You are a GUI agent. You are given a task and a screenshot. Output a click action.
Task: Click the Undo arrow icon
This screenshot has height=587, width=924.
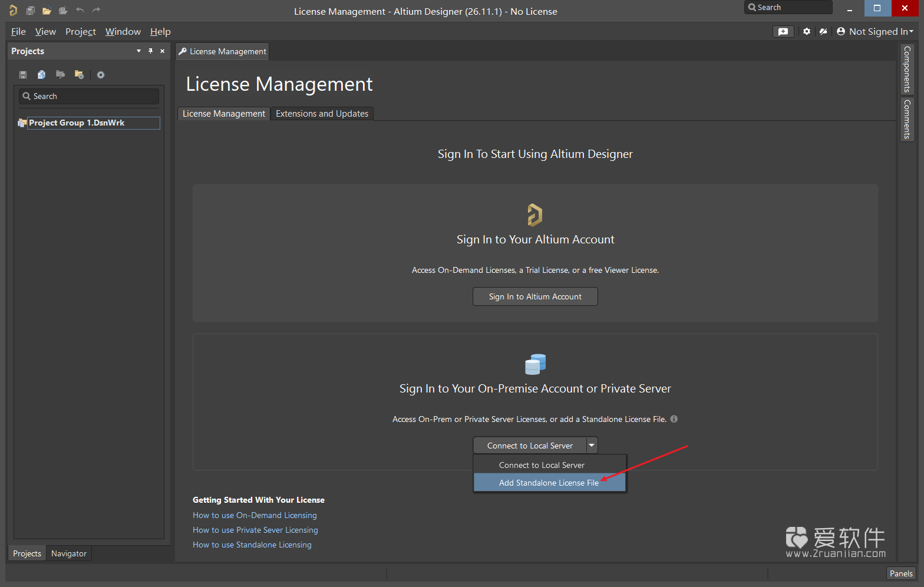point(80,10)
